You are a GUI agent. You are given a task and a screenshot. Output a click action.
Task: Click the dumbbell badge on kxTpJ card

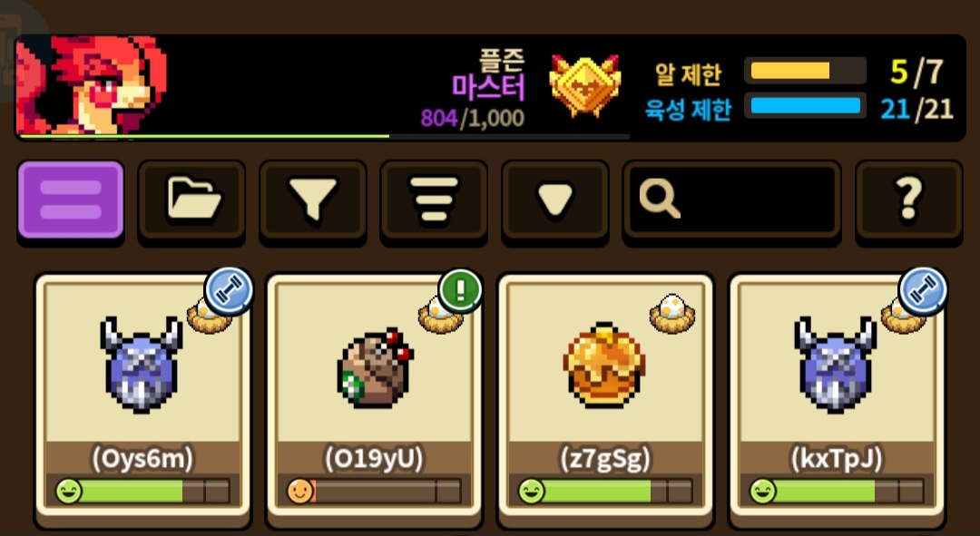pos(923,290)
